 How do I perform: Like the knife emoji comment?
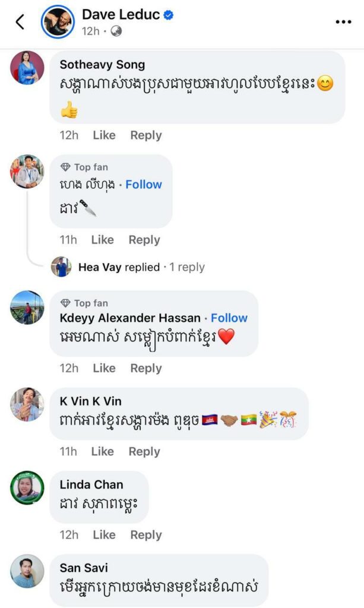102,240
